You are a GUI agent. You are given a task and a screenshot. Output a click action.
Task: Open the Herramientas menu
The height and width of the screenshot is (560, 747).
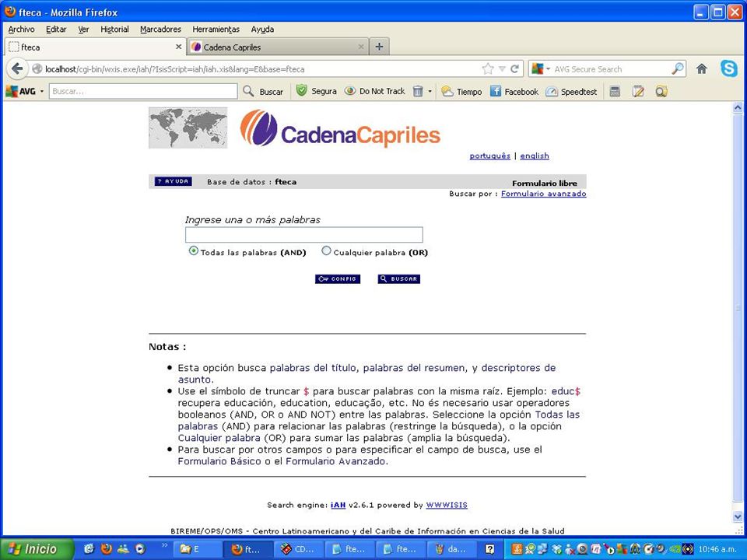tap(216, 29)
